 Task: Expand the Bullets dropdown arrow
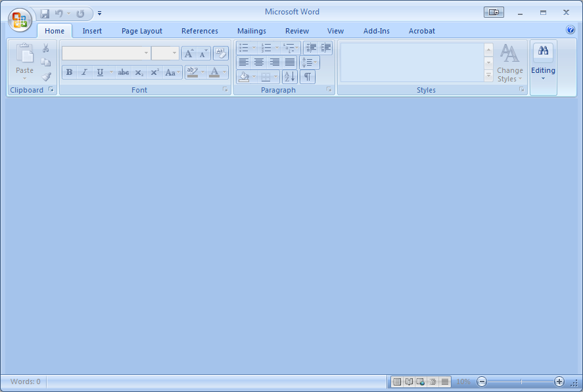pos(254,47)
